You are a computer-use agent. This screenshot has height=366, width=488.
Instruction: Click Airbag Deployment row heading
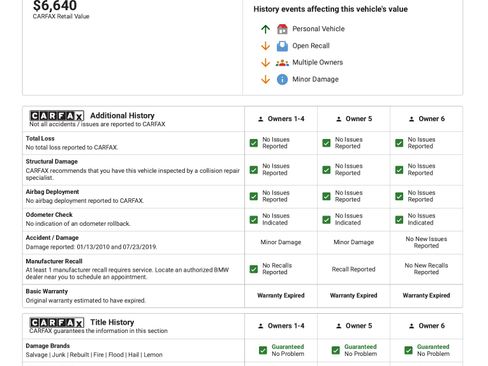pyautogui.click(x=52, y=192)
